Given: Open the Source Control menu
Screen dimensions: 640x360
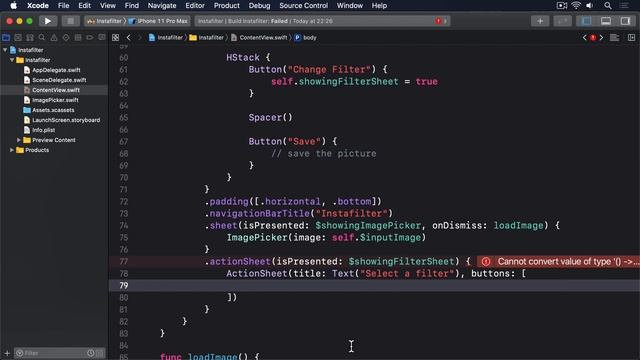Looking at the screenshot, I should pyautogui.click(x=303, y=6).
